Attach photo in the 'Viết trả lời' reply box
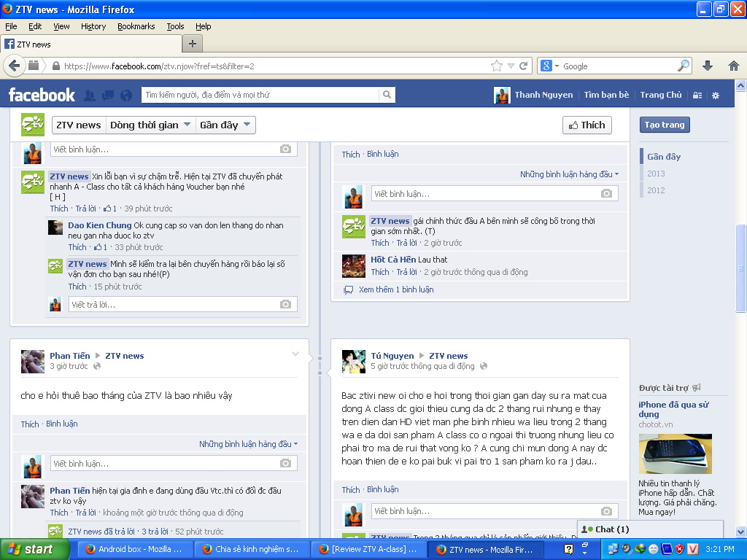Screen dimensions: 747x560 click(285, 304)
